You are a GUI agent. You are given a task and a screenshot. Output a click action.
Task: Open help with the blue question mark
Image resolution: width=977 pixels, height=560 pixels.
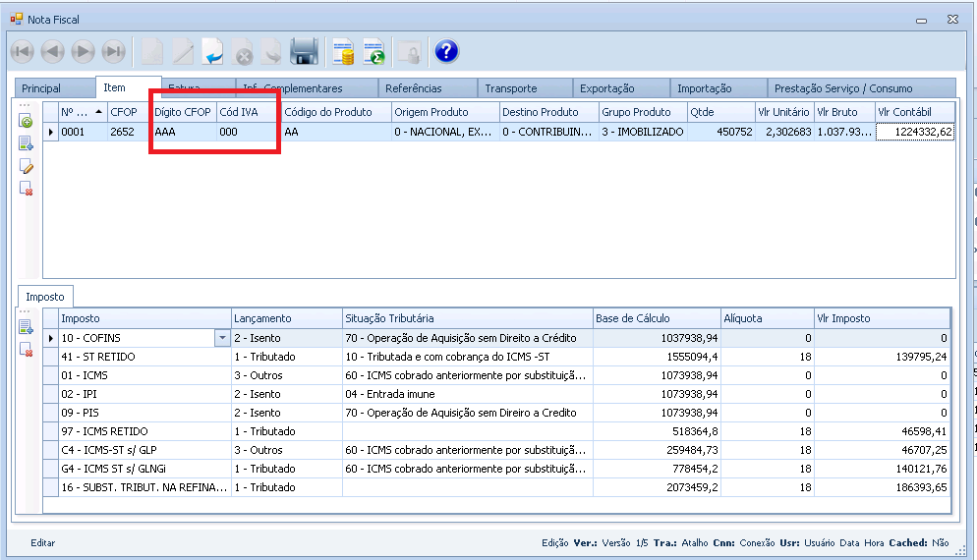point(446,52)
